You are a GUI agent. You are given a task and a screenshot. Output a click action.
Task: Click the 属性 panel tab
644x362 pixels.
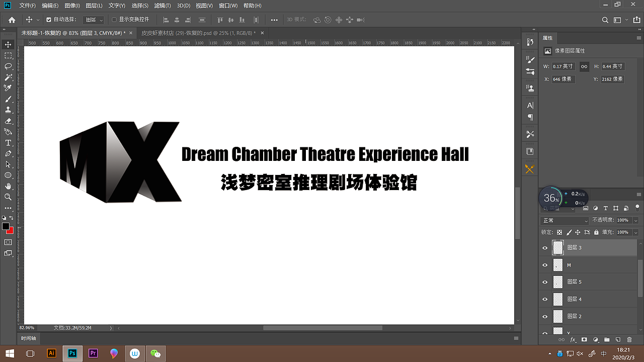[x=547, y=38]
